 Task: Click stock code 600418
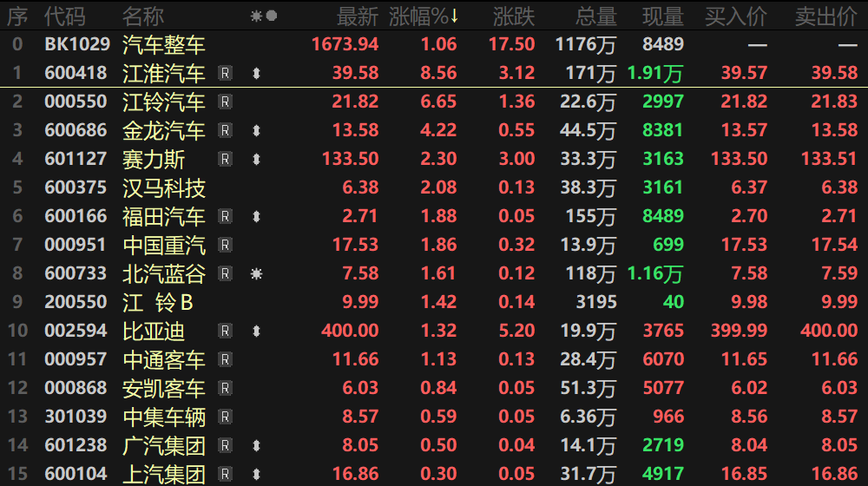tap(76, 73)
